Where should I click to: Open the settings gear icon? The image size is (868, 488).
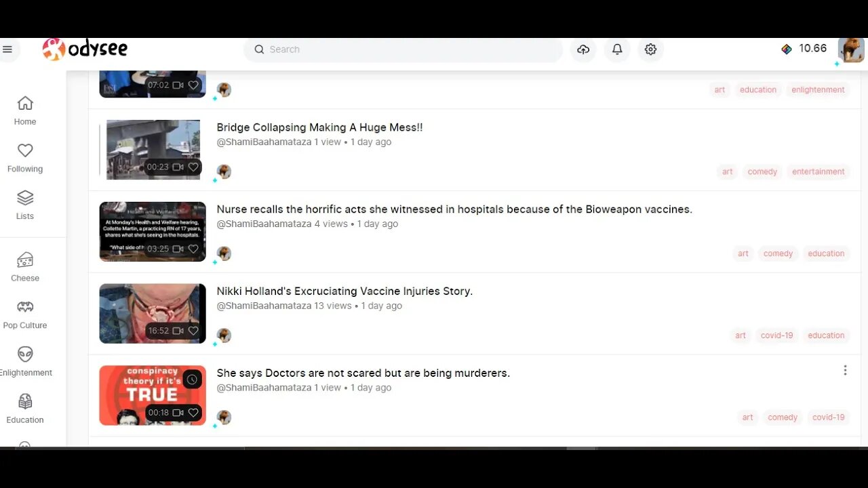tap(650, 49)
